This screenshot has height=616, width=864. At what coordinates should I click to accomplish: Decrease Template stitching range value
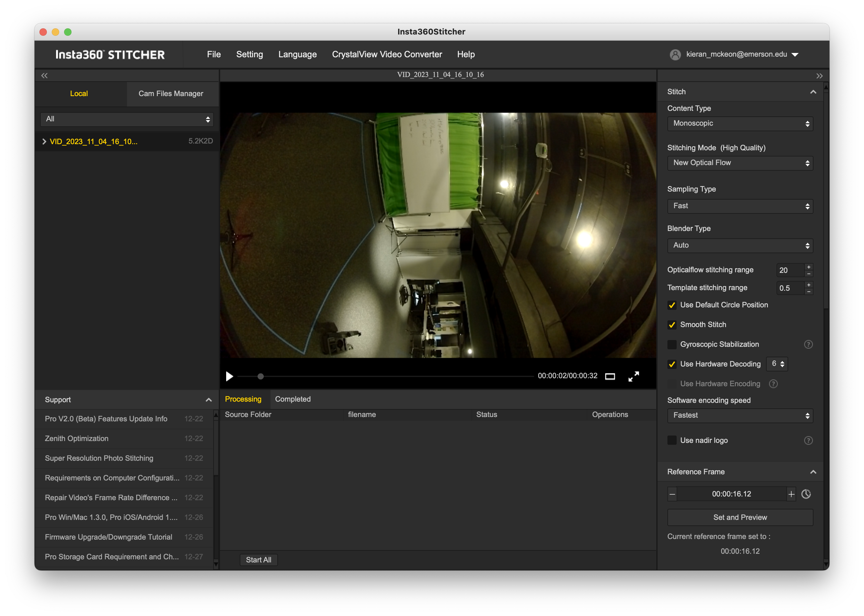point(809,291)
